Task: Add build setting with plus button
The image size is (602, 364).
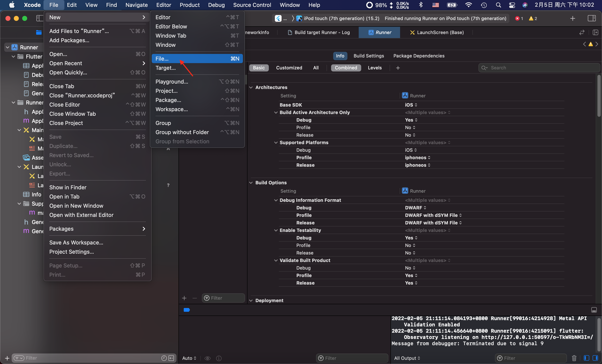Action: coord(398,68)
